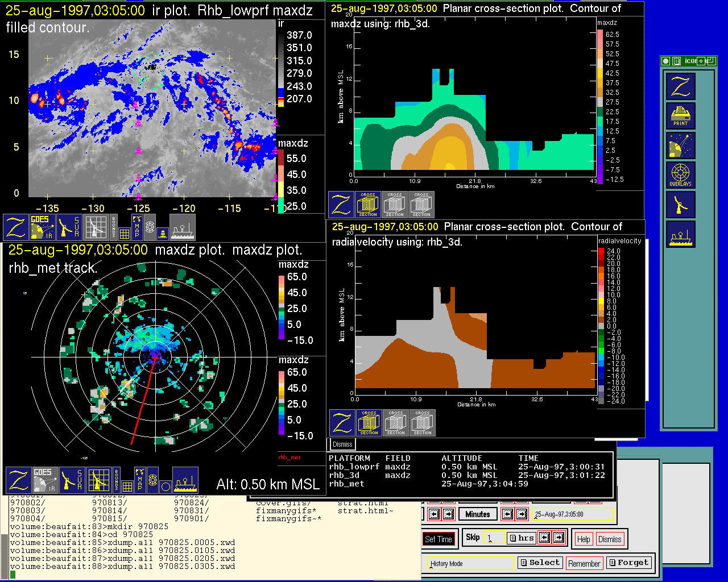Click the ship track icon in maxdz plot
The width and height of the screenshot is (728, 582).
tap(185, 480)
